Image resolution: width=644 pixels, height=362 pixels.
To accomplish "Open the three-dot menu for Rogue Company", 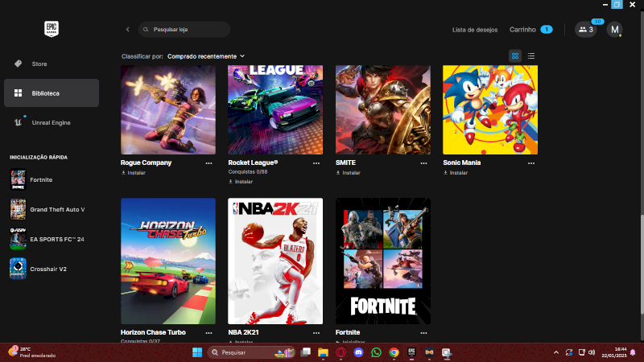I will pyautogui.click(x=208, y=162).
